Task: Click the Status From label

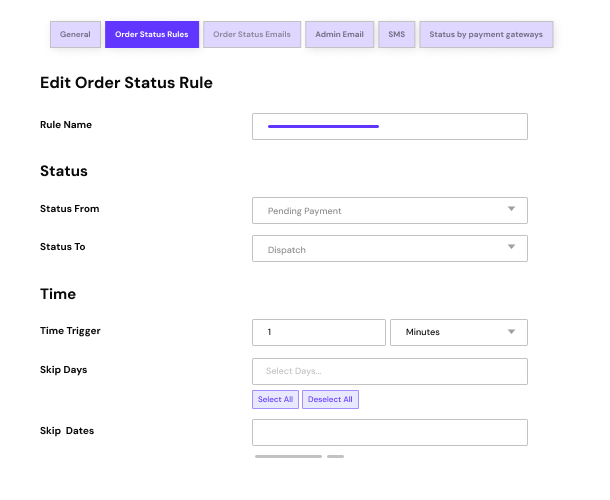Action: 70,209
